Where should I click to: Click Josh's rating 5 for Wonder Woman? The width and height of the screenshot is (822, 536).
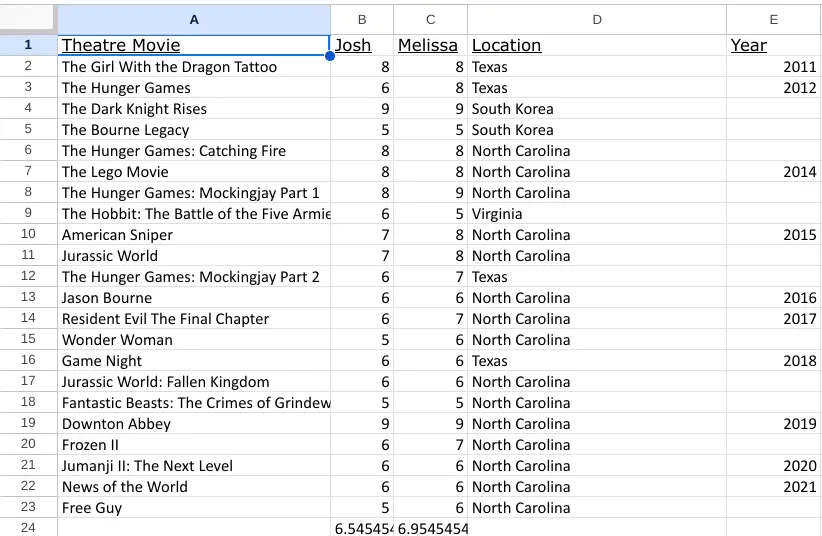point(362,339)
